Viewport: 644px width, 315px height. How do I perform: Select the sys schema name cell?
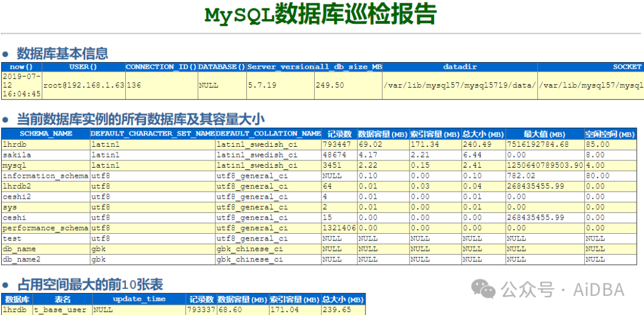pyautogui.click(x=46, y=207)
